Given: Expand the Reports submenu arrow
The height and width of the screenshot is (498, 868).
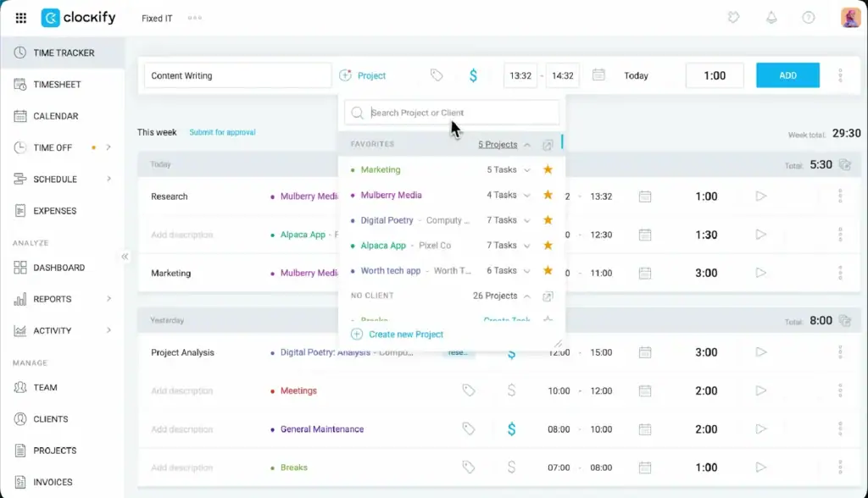Looking at the screenshot, I should (108, 299).
